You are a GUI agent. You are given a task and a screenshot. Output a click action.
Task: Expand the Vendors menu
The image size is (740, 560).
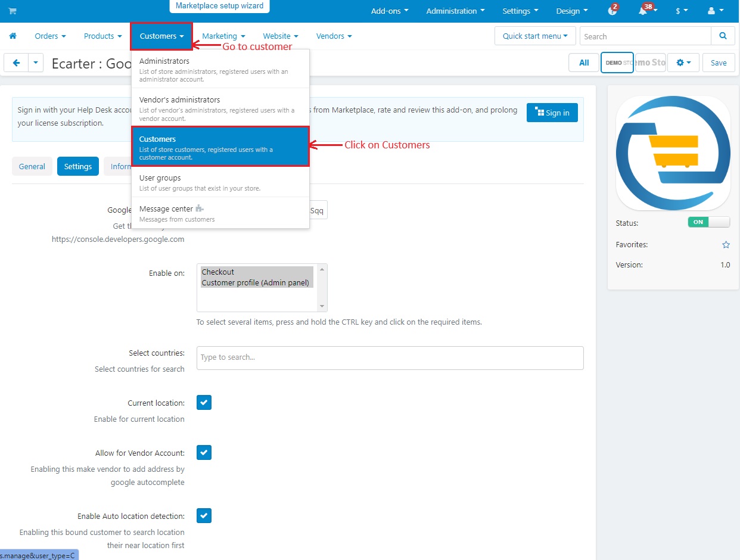[x=334, y=36]
